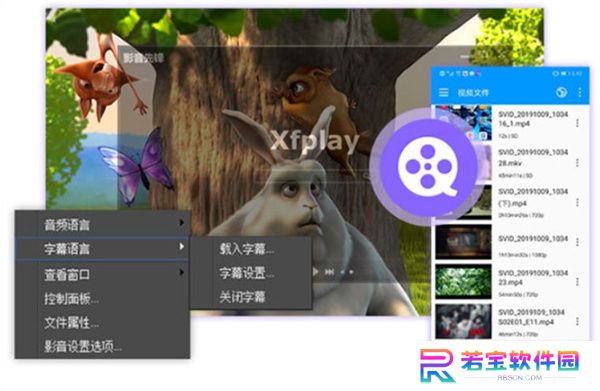Expand the 音频语言 submenu arrow
Screen dimensions: 600x391
182,223
